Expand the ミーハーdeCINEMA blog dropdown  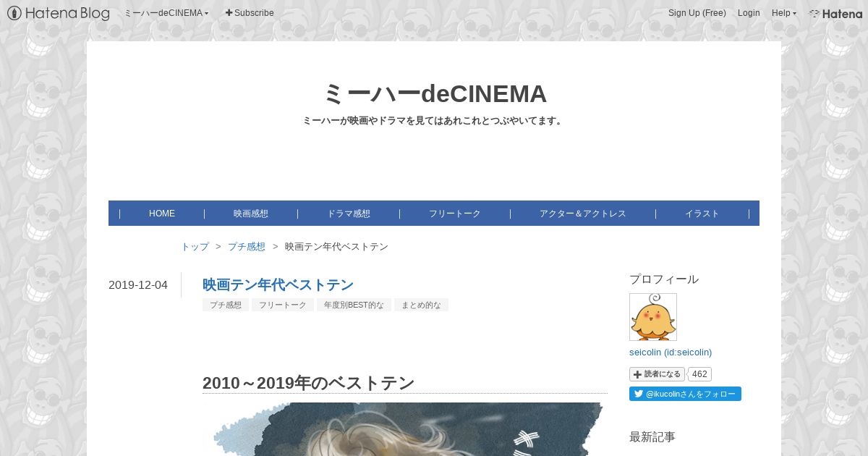coord(166,13)
